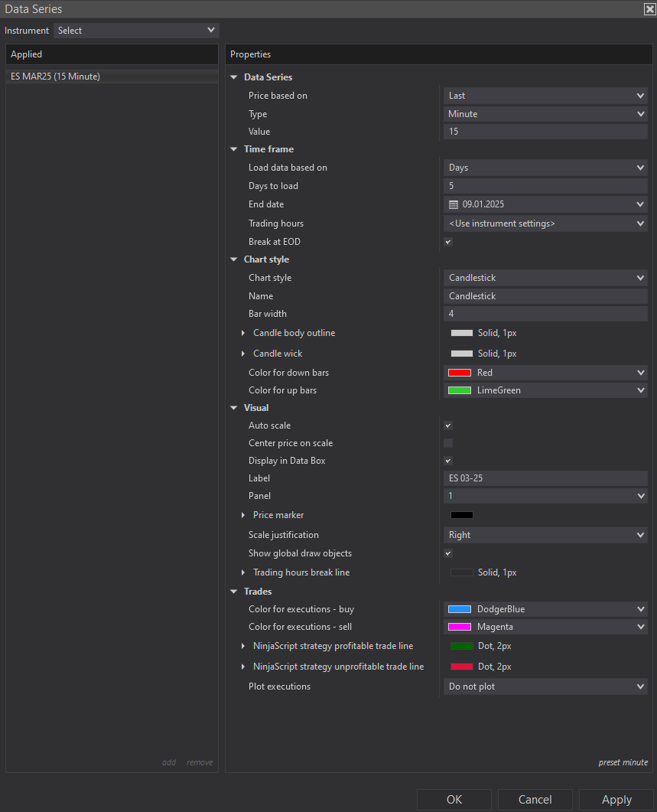Viewport: 657px width, 812px height.
Task: Disable the Auto scale checkbox
Action: pos(448,426)
